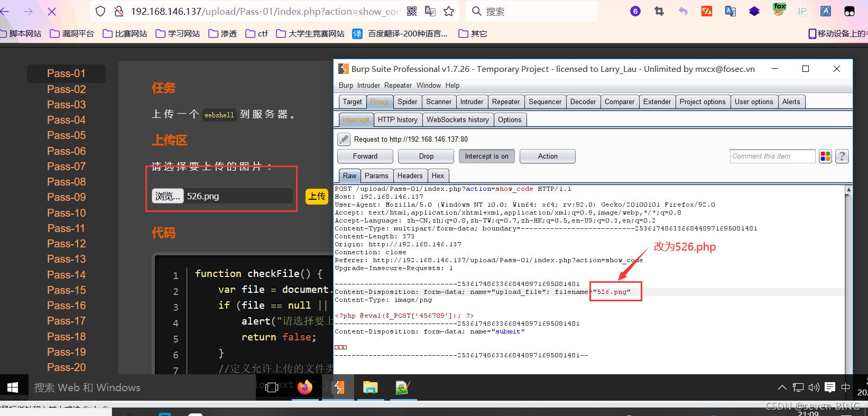The width and height of the screenshot is (868, 416).
Task: Switch request view to Params tab
Action: (376, 175)
